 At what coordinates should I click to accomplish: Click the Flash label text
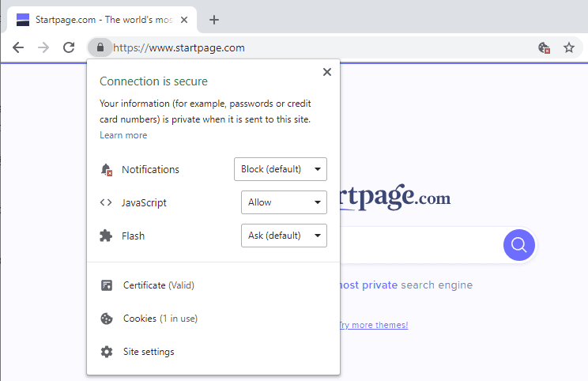click(x=133, y=236)
